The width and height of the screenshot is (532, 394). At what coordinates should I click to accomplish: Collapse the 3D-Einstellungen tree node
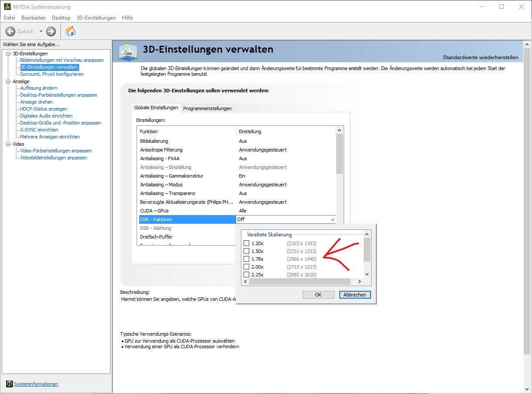(x=8, y=54)
